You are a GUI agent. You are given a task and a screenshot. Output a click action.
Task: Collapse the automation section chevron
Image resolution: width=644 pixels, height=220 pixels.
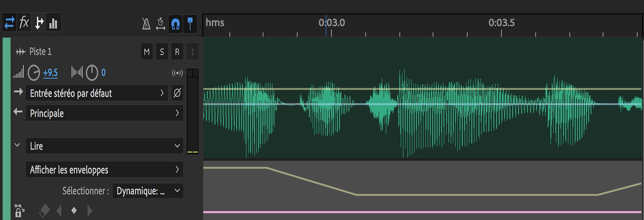18,145
